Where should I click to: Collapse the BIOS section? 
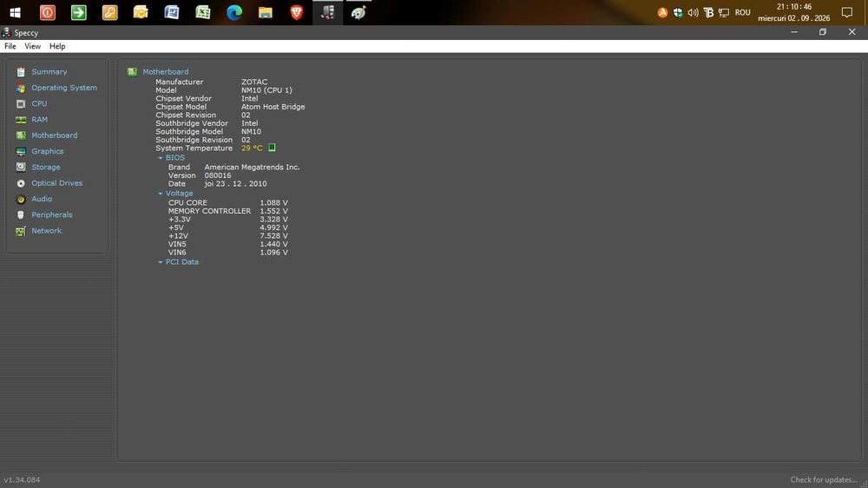[x=161, y=158]
